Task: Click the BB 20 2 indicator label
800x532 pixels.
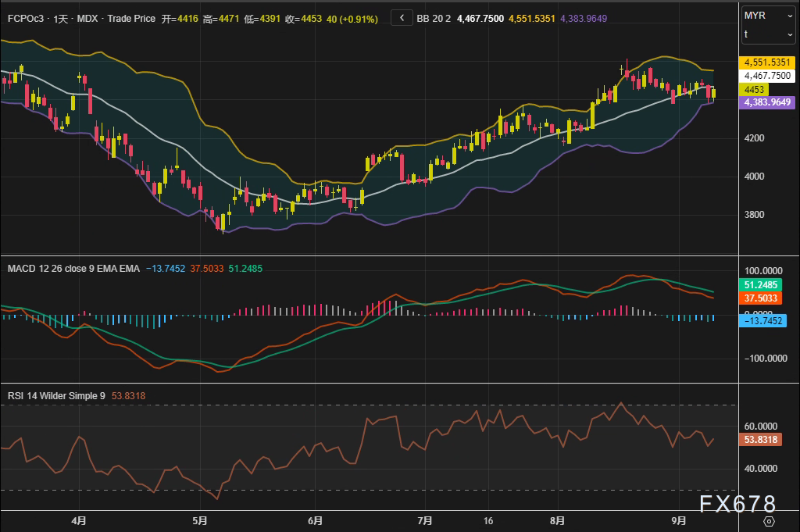Action: [434, 18]
